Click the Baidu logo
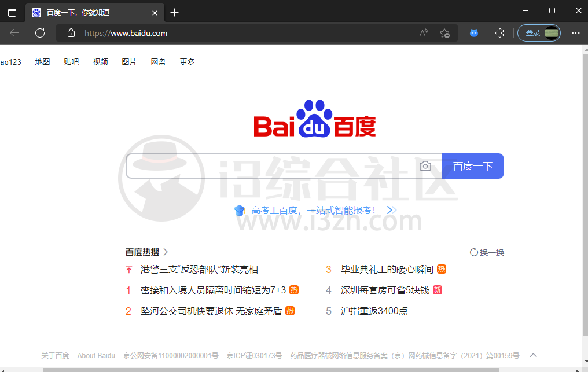588x372 pixels. pos(315,119)
